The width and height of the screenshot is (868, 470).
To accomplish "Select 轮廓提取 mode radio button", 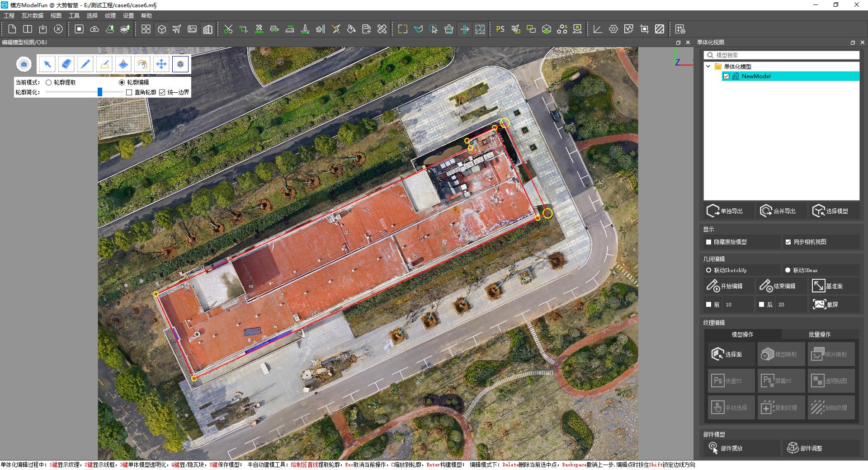I will tap(48, 82).
